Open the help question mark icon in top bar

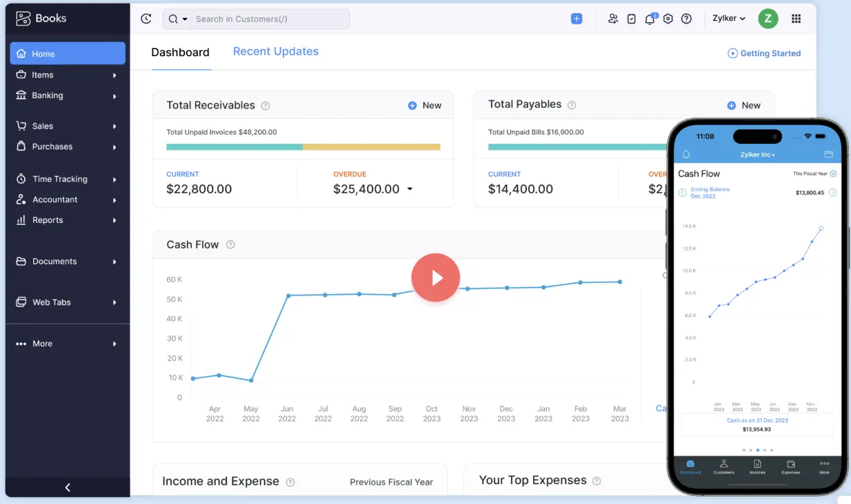point(686,19)
